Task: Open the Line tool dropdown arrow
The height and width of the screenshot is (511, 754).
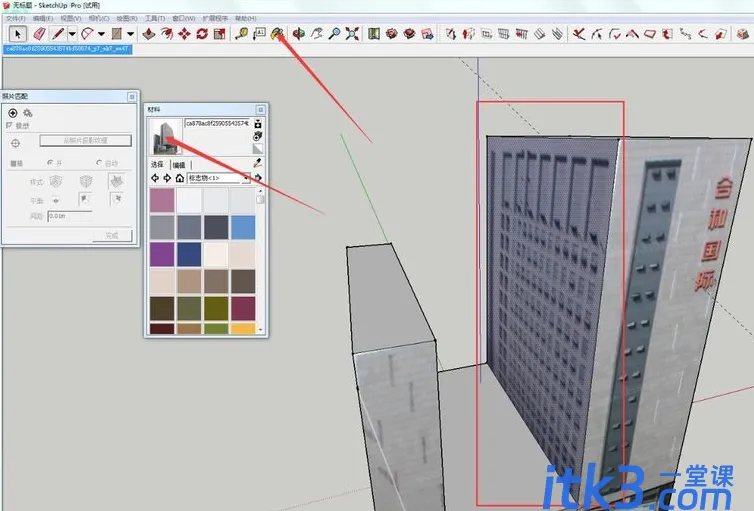Action: point(72,34)
